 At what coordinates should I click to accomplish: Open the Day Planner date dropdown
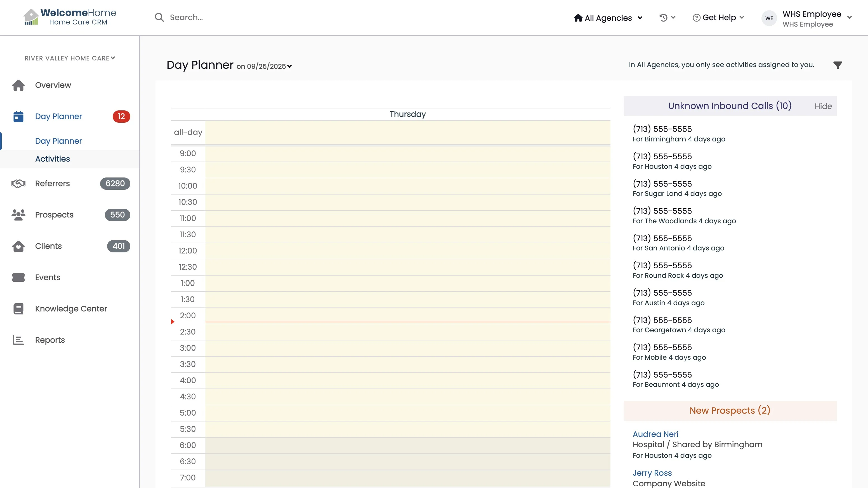point(264,66)
